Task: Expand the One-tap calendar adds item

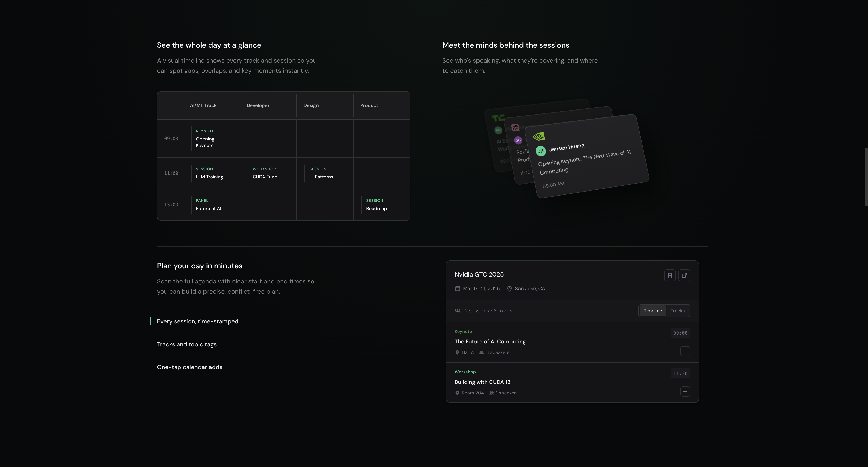Action: tap(189, 367)
